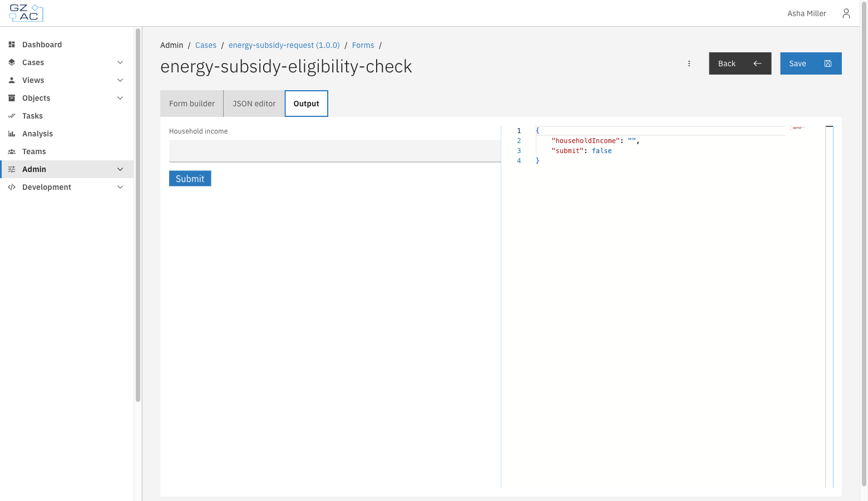Select the Output tab
868x501 pixels.
[x=307, y=104]
